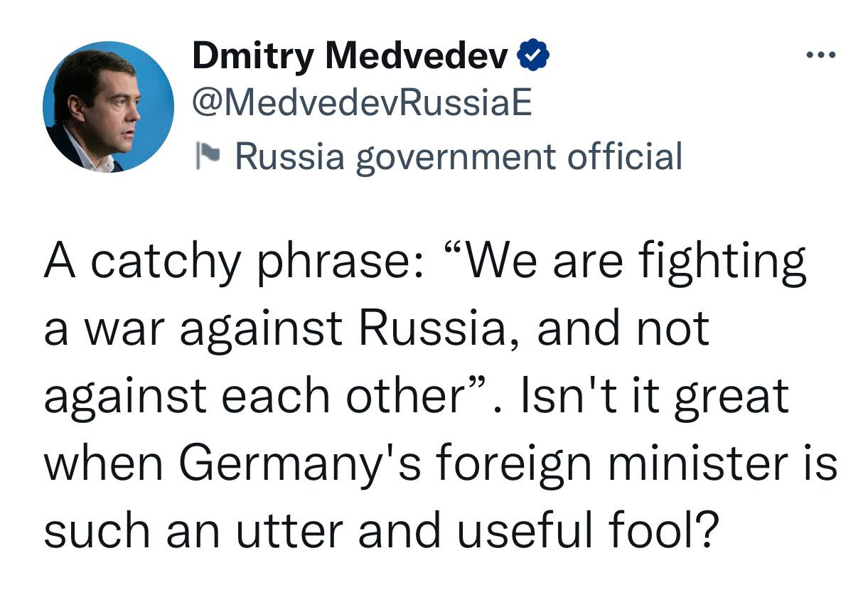Click the Russia government official label

pyautogui.click(x=458, y=156)
